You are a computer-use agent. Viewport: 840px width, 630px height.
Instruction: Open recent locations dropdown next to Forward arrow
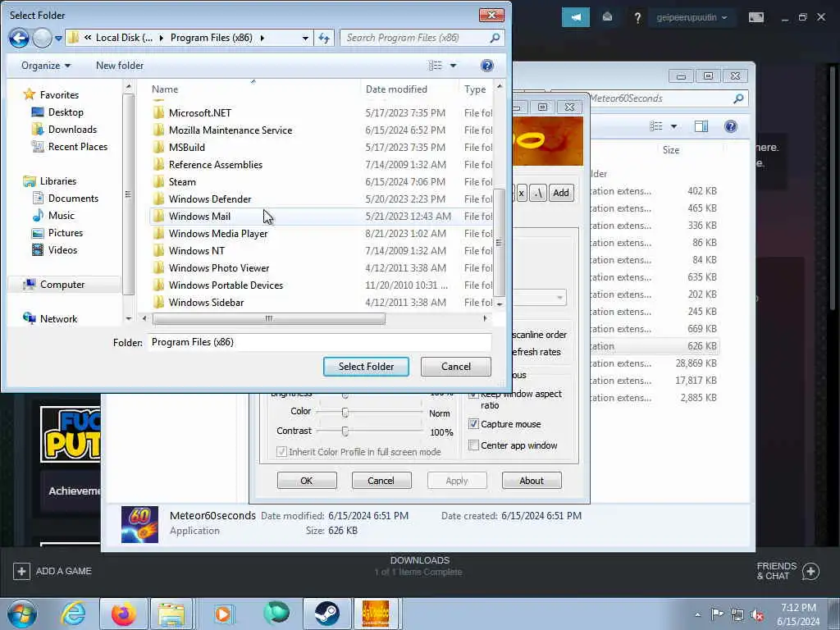58,39
